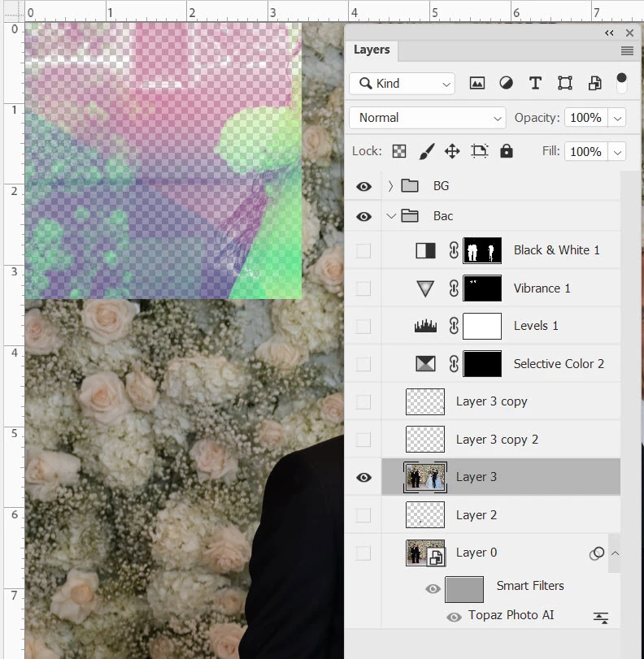Show the Black & White 1 layer
The image size is (644, 659).
click(363, 251)
